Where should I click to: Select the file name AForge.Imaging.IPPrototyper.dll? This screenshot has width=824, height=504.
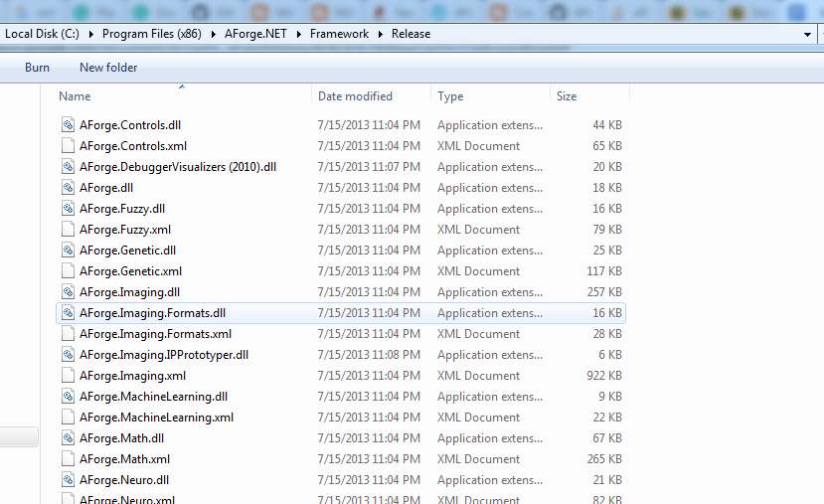pyautogui.click(x=164, y=355)
